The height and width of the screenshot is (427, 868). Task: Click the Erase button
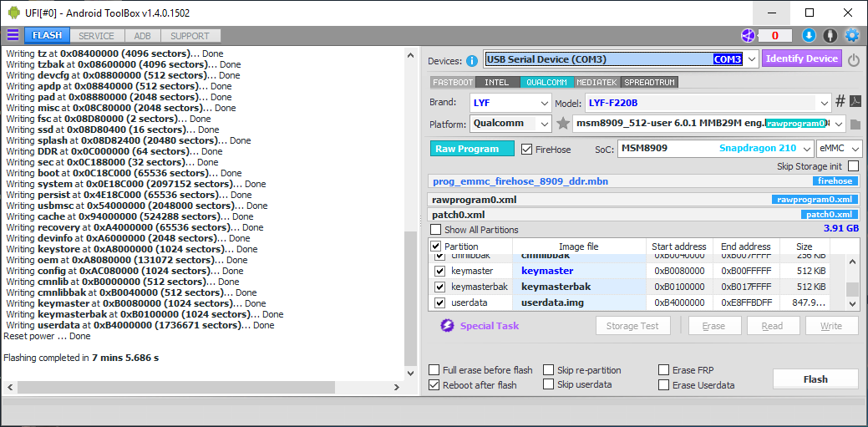coord(714,326)
